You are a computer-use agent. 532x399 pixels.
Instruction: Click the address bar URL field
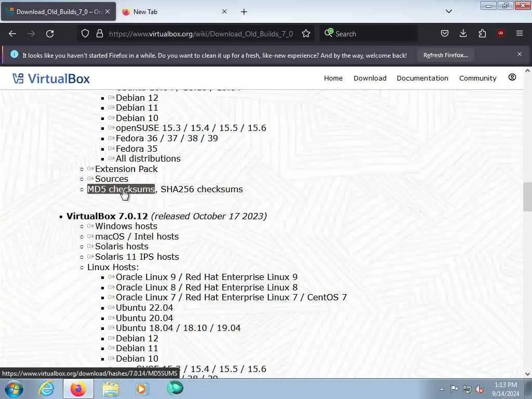point(201,34)
